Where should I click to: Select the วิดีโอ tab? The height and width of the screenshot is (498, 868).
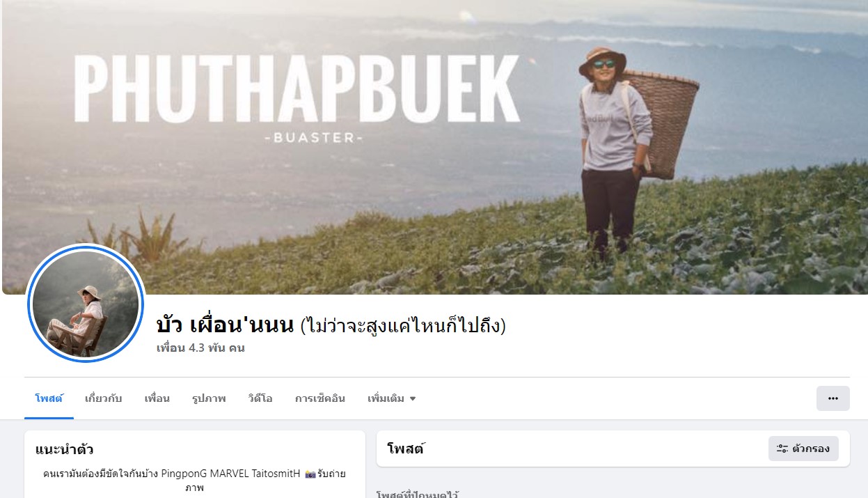(x=260, y=398)
